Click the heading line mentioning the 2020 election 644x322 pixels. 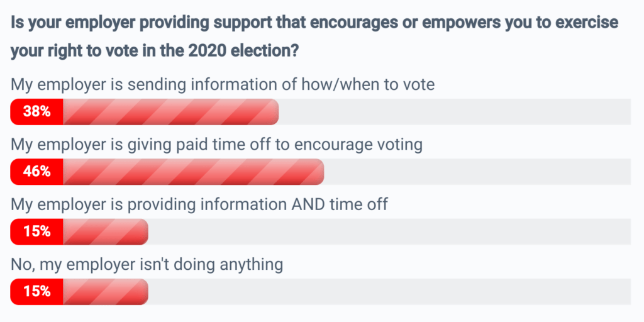(154, 52)
